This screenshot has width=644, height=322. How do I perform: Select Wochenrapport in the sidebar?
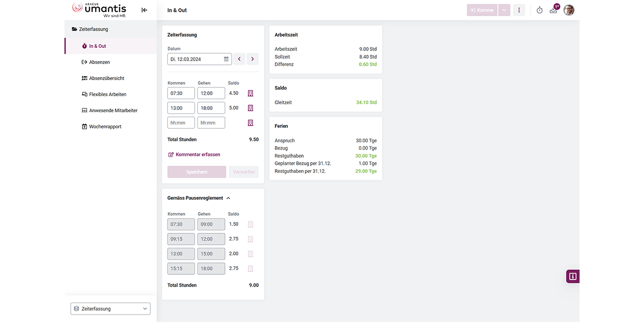click(105, 127)
